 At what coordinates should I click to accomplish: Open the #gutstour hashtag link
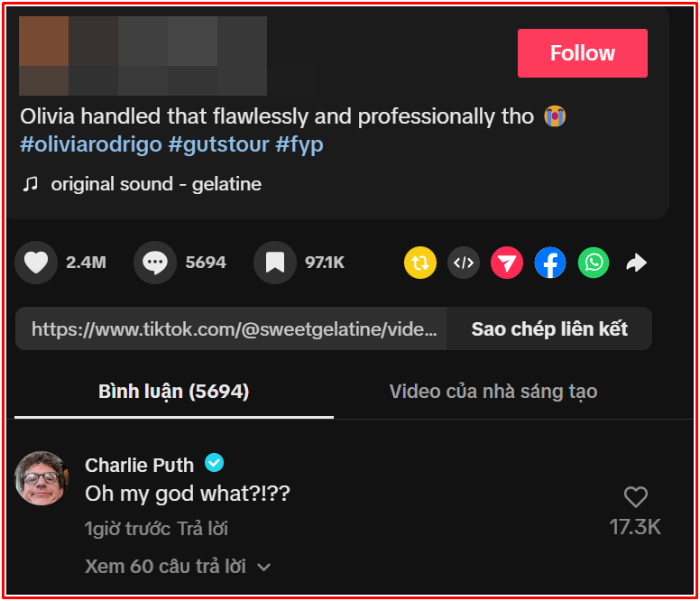[218, 144]
